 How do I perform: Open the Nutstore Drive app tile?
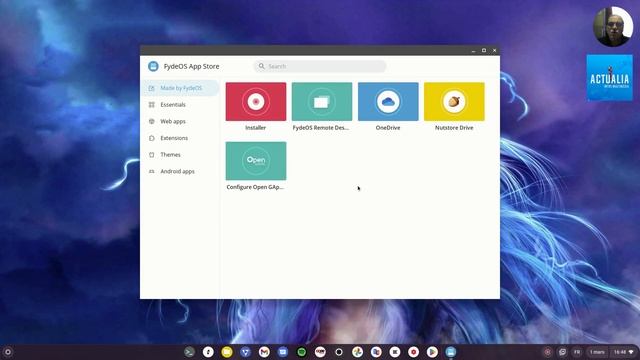(454, 102)
